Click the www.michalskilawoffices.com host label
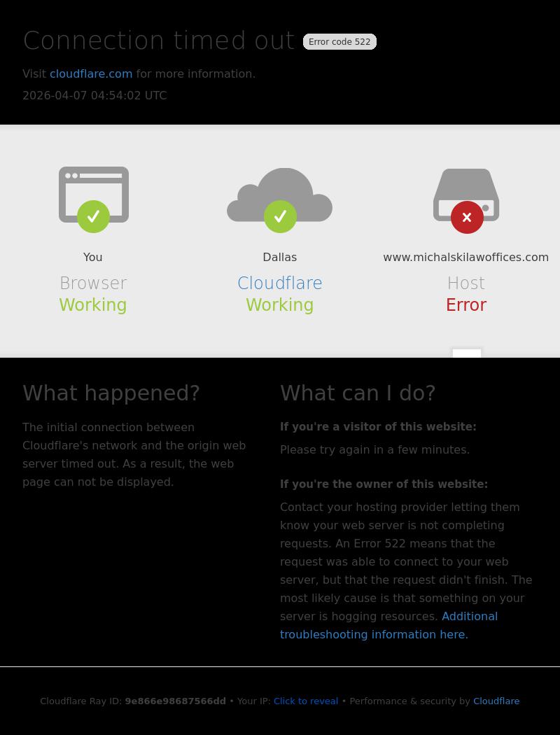This screenshot has height=735, width=560. (465, 258)
